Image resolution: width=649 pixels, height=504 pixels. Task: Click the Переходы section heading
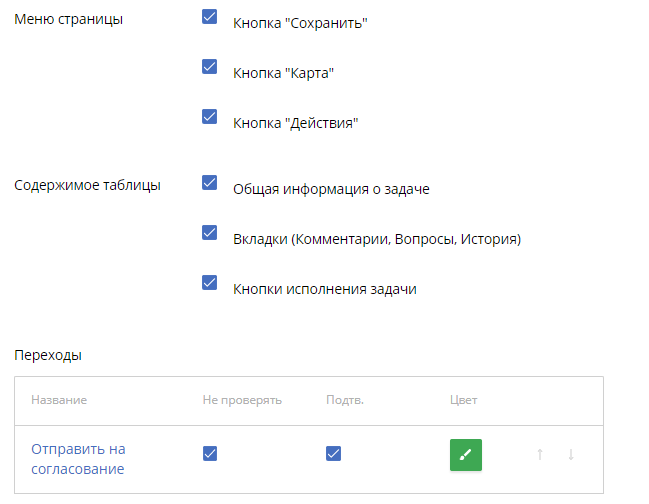coord(48,355)
